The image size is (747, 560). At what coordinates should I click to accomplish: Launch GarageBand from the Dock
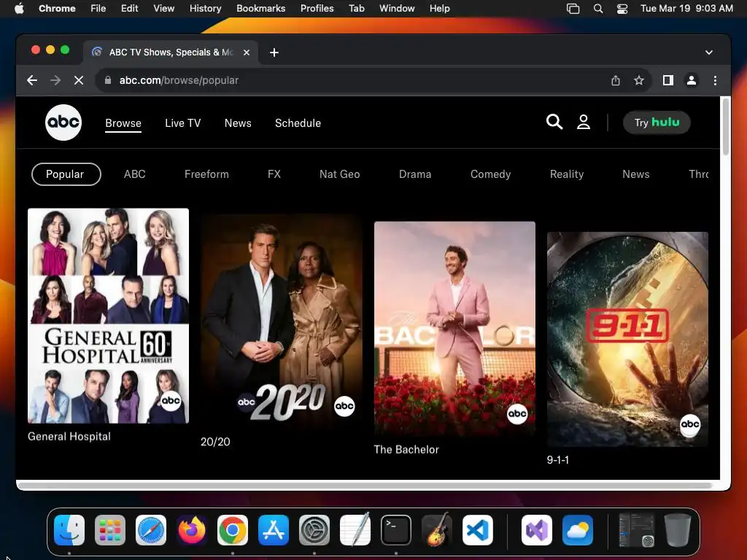click(x=437, y=530)
